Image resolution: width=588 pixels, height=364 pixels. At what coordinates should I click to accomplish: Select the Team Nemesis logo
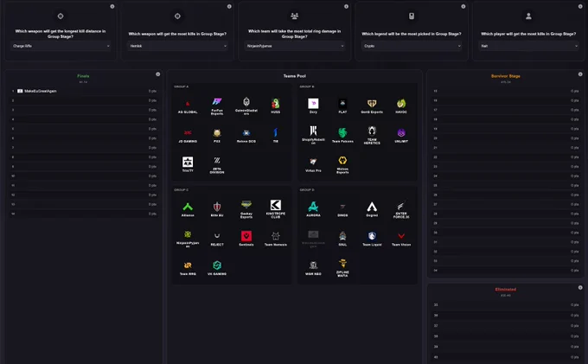tap(276, 236)
